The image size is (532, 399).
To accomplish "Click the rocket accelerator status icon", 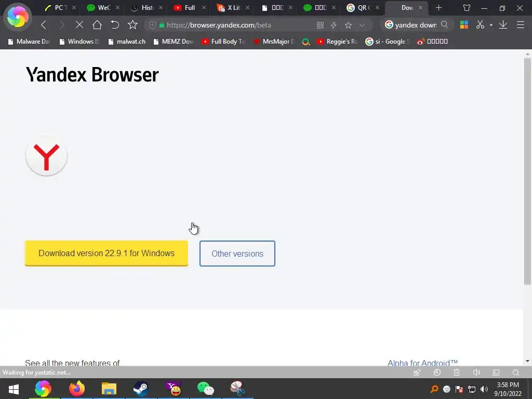I will (417, 373).
